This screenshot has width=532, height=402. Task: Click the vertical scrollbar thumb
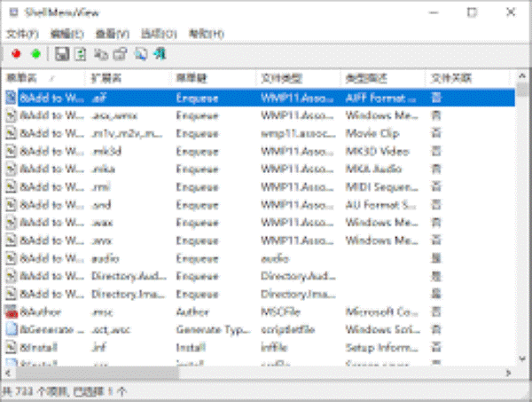(x=522, y=90)
